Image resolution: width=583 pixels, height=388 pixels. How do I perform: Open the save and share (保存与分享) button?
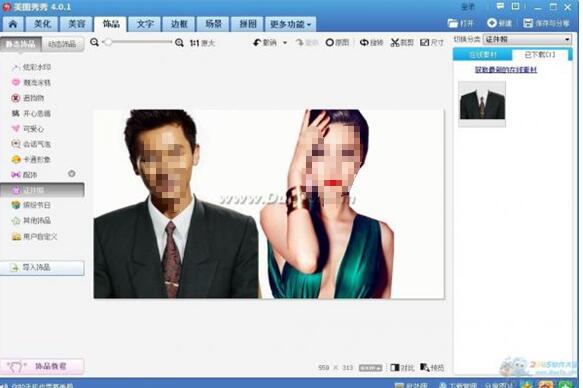[x=547, y=23]
